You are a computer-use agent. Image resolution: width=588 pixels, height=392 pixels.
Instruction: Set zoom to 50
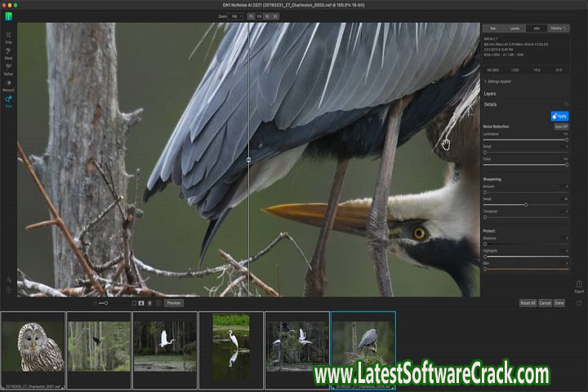click(x=267, y=16)
